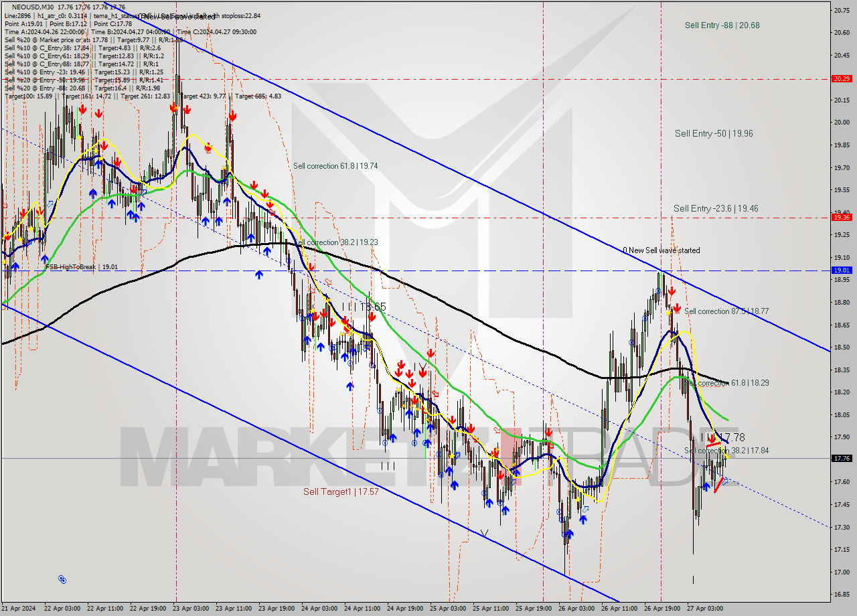857x616 pixels.
Task: Click the '| | | 18.65' marker text
Action: click(364, 307)
